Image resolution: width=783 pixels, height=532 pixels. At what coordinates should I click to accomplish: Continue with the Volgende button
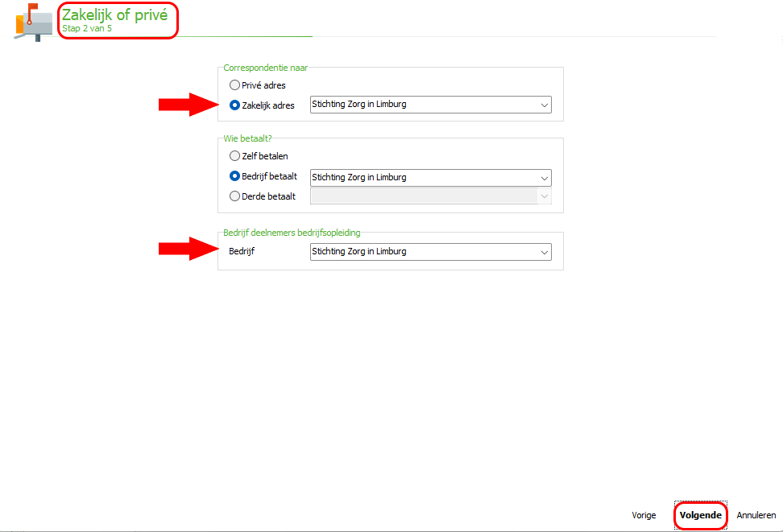(x=701, y=515)
